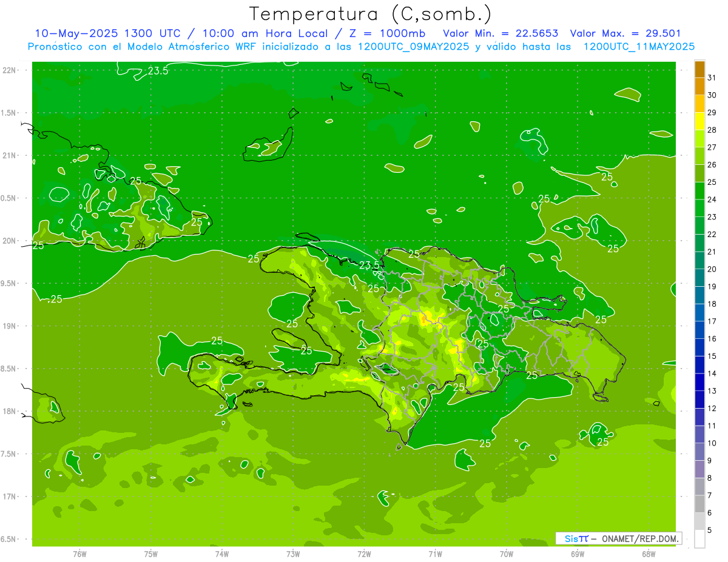Click the '75W' longitude axis label
This screenshot has height=562, width=728.
tap(150, 554)
